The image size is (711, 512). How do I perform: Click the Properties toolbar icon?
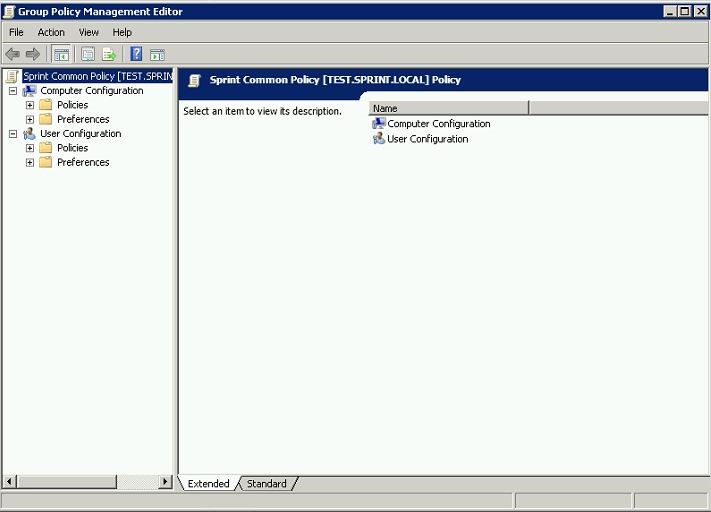[x=88, y=55]
